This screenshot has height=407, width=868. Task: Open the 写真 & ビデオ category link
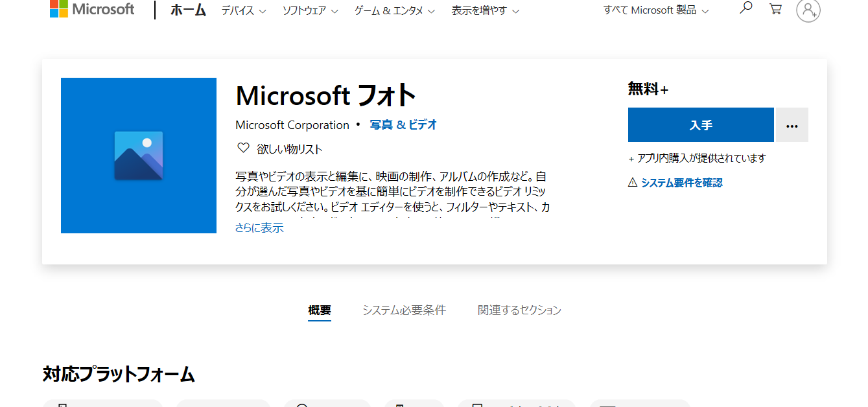[x=403, y=125]
